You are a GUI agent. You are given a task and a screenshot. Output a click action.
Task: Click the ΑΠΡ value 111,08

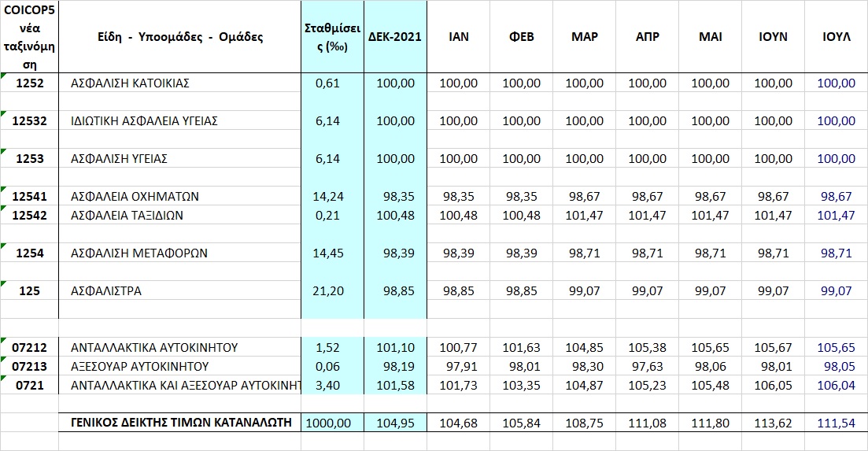coord(647,423)
